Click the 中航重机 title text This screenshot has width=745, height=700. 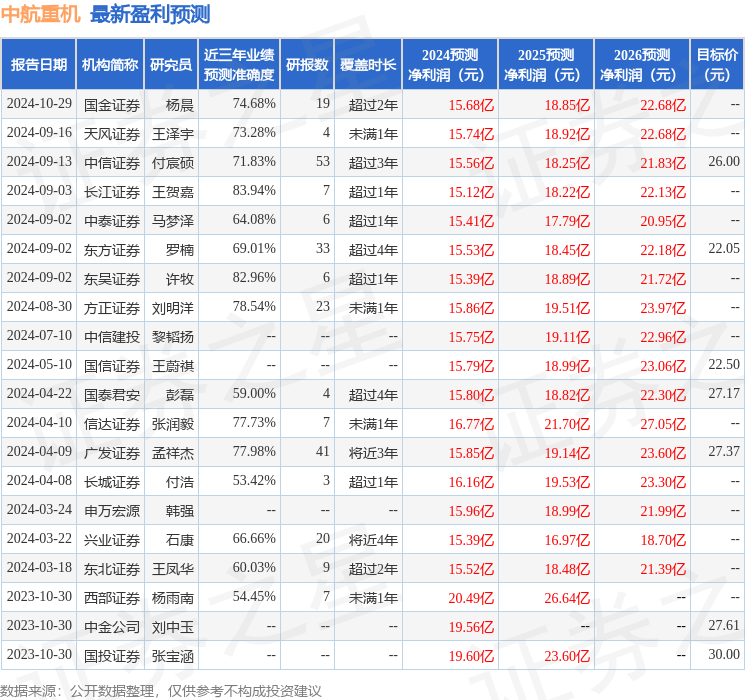(41, 14)
